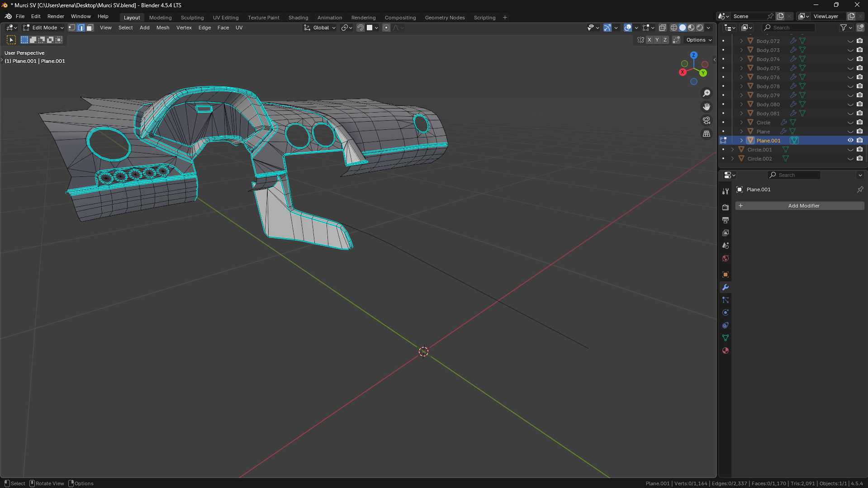Pin the Plane.001 properties context
868x488 pixels.
point(860,190)
